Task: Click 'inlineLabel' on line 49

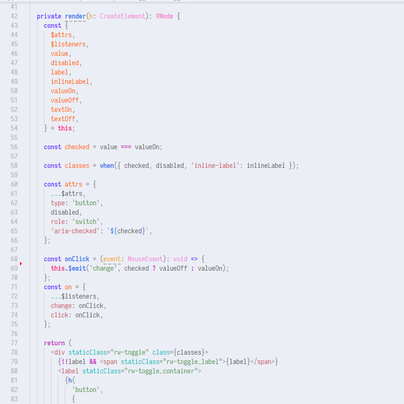Action: [x=70, y=82]
